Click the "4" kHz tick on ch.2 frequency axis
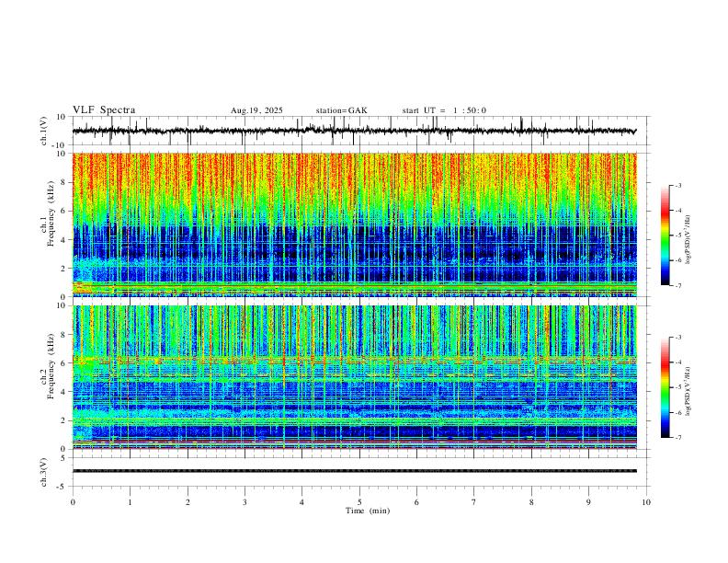Image resolution: width=728 pixels, height=563 pixels. point(64,392)
